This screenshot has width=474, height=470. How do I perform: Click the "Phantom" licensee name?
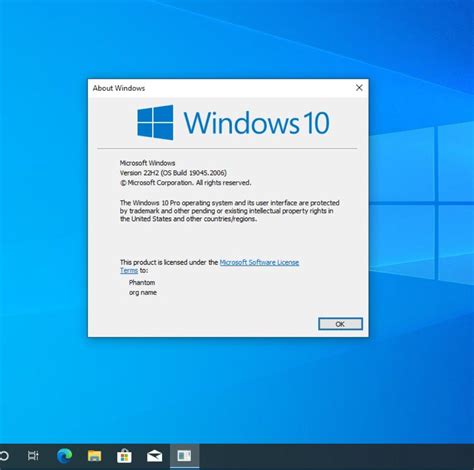[142, 282]
